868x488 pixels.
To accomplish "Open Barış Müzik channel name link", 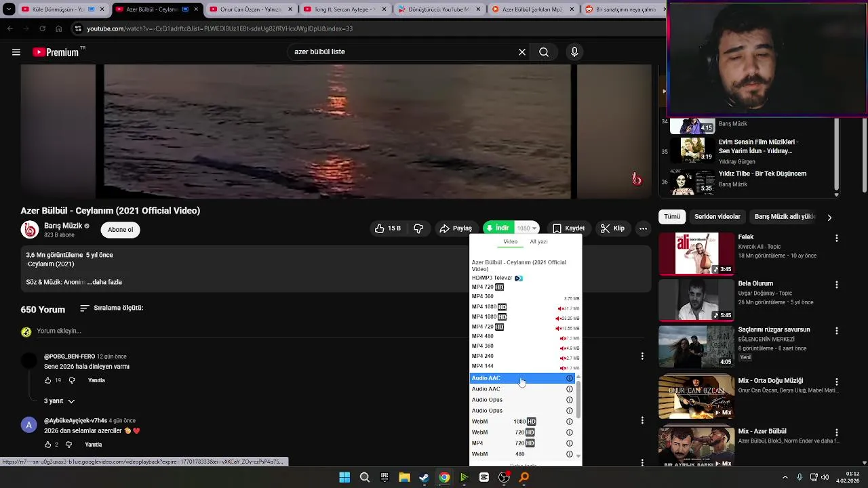I will pos(63,226).
